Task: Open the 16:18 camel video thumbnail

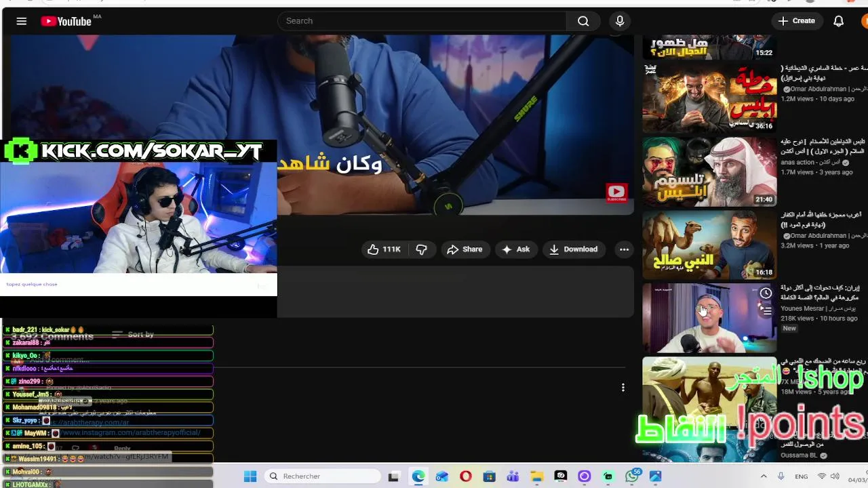Action: pyautogui.click(x=709, y=245)
